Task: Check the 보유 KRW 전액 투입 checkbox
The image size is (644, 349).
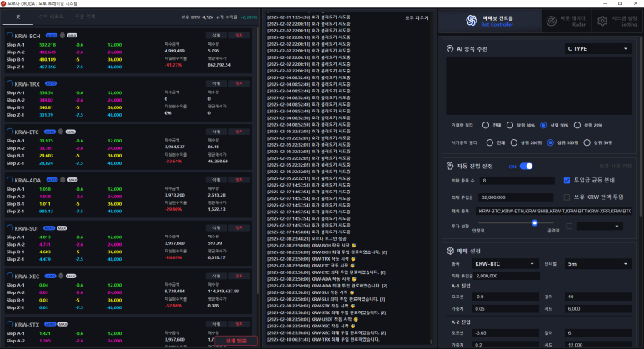Action: pyautogui.click(x=567, y=197)
